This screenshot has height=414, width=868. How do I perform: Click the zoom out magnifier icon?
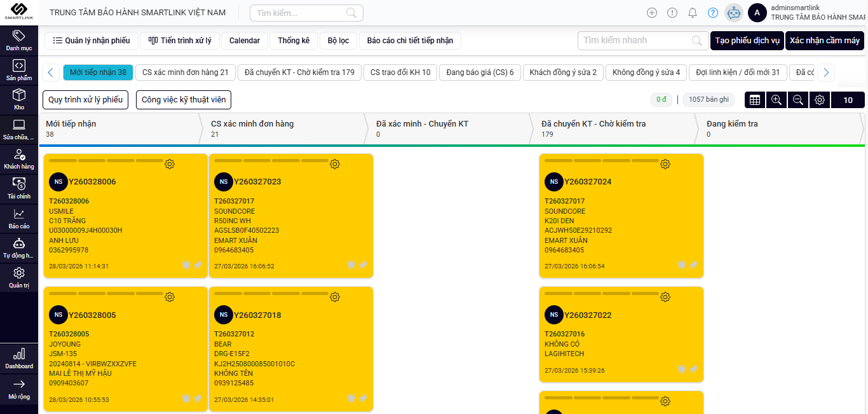[x=797, y=100]
